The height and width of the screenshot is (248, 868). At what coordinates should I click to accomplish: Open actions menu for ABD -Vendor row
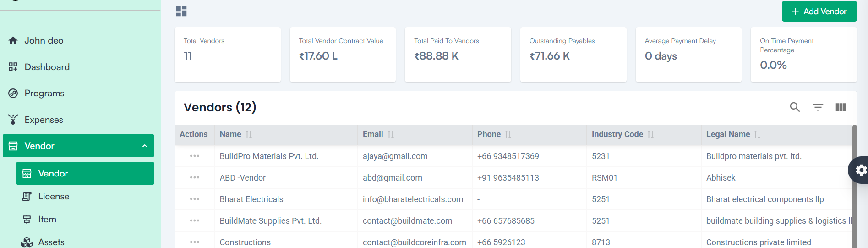(195, 178)
